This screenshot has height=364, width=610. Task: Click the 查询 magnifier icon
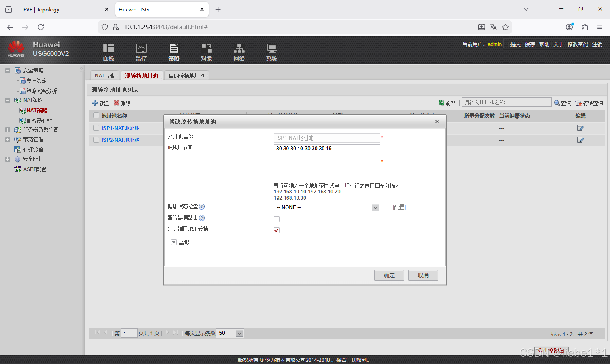coord(557,103)
